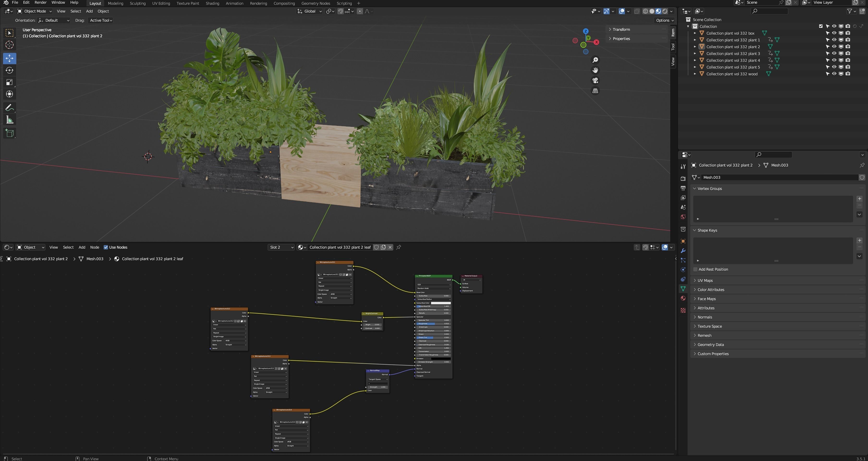The width and height of the screenshot is (868, 461).
Task: Add new vertex group with plus button
Action: [x=859, y=199]
